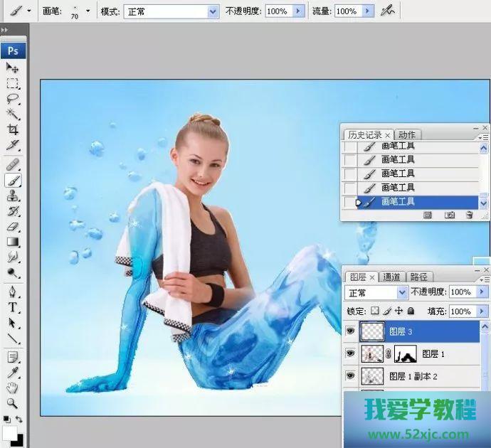Hide layer 图层 3 using eye icon
Image resolution: width=491 pixels, height=448 pixels.
350,331
